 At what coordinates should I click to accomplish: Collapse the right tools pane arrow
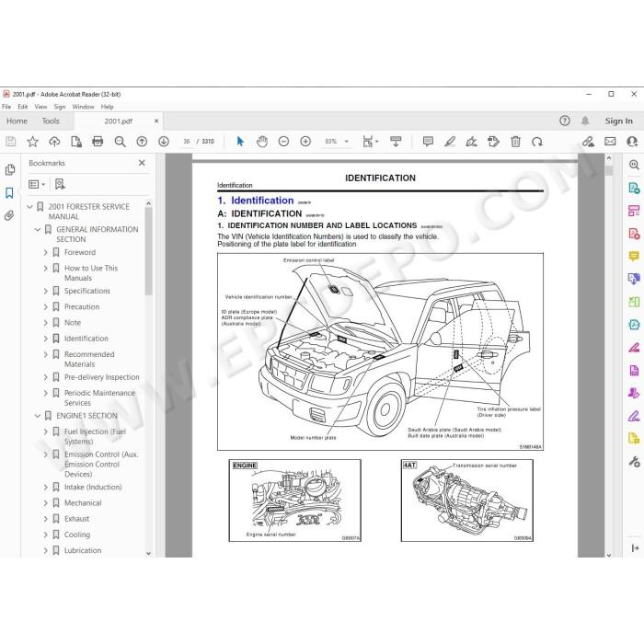[x=635, y=548]
